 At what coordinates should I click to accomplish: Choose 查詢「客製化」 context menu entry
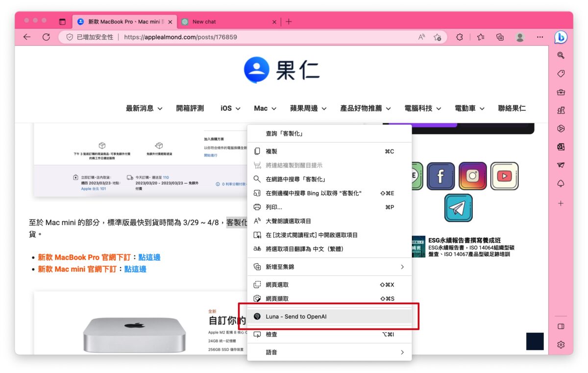pos(329,133)
